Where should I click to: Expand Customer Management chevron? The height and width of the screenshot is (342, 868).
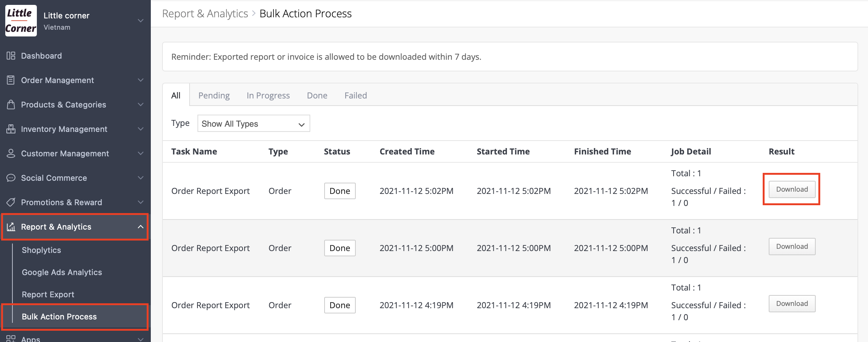141,153
